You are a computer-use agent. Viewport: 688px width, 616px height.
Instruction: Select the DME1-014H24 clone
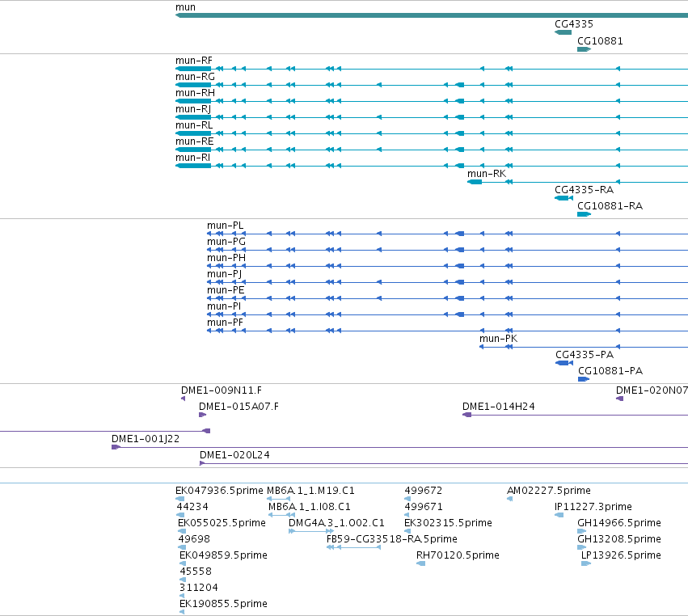pyautogui.click(x=576, y=415)
